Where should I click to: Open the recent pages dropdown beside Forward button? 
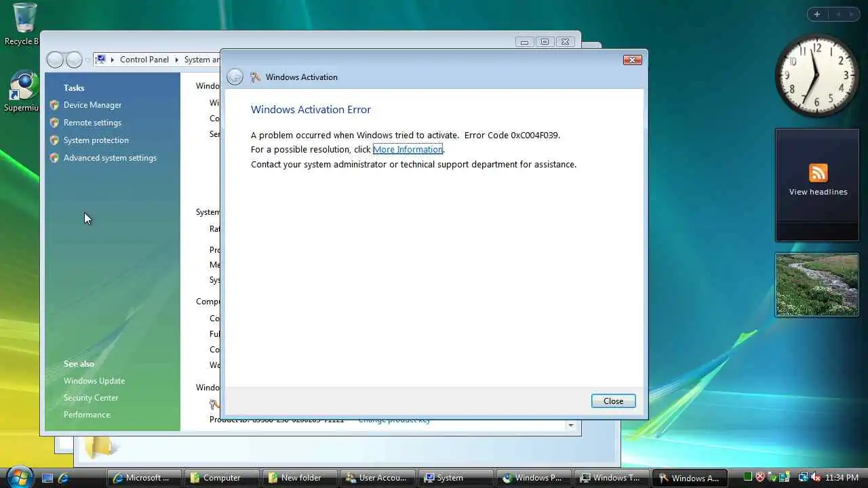click(87, 60)
